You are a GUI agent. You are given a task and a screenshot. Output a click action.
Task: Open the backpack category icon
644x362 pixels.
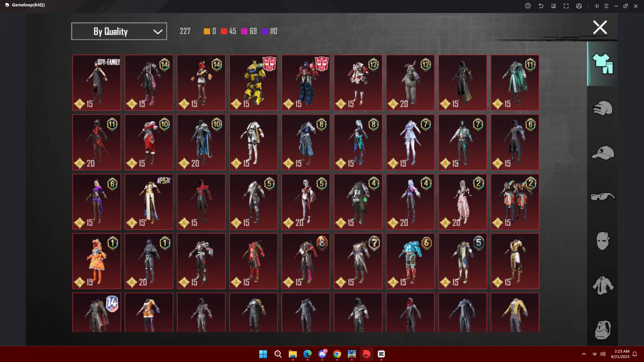pos(602,330)
